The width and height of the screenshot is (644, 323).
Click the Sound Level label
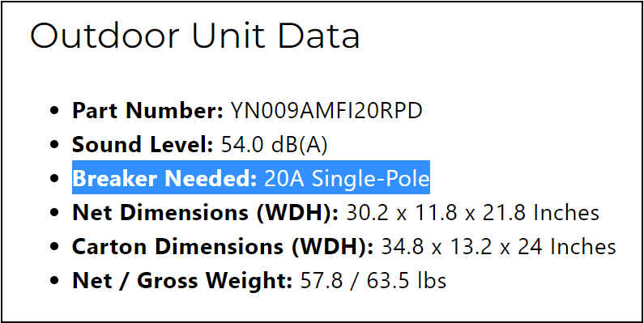click(x=143, y=144)
